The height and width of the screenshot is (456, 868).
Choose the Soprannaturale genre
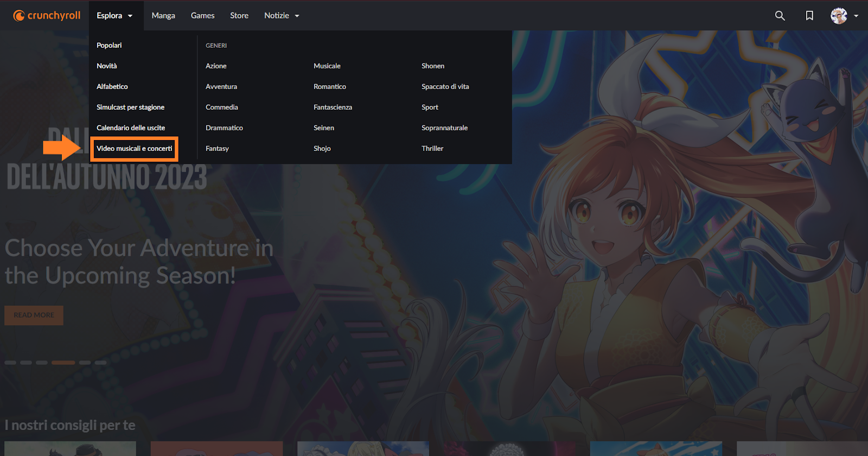click(x=444, y=128)
